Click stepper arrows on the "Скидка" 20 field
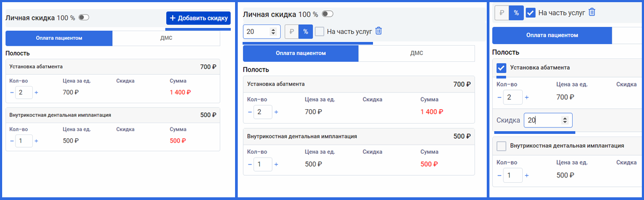Viewport: 644px width, 200px height. coord(566,120)
